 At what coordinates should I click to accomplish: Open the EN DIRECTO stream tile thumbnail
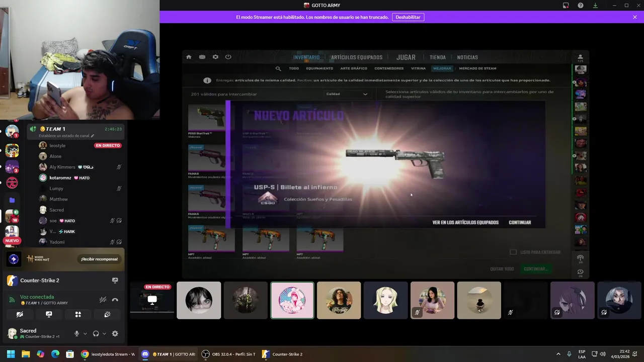pyautogui.click(x=152, y=300)
